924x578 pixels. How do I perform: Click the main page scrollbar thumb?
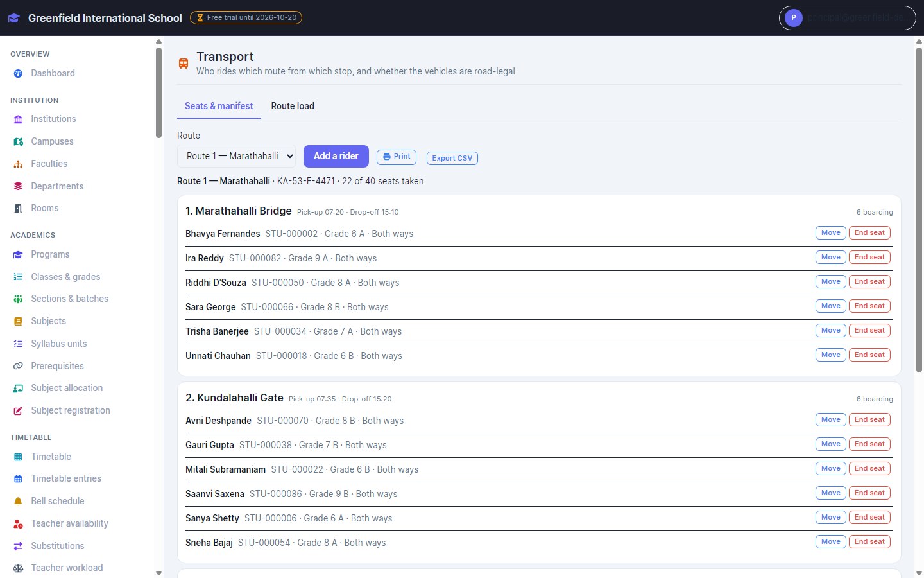[919, 210]
